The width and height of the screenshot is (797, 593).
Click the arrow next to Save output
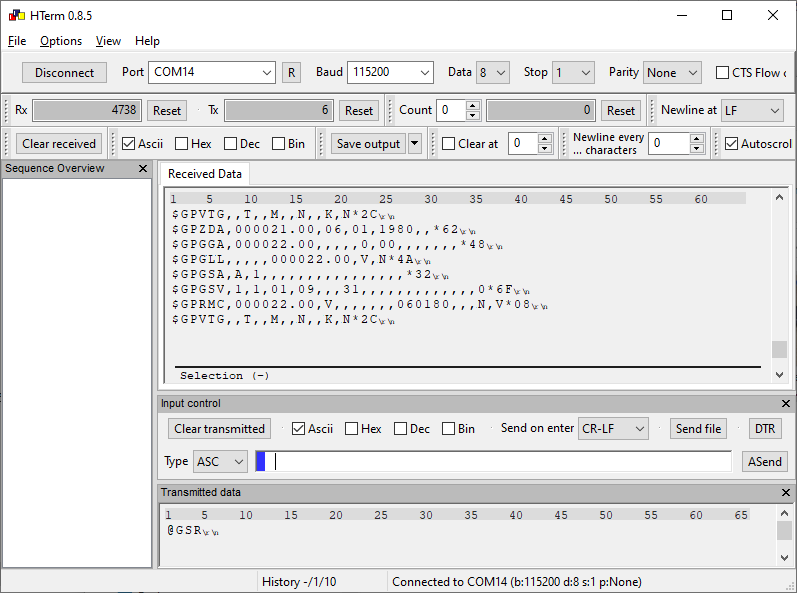[x=415, y=144]
